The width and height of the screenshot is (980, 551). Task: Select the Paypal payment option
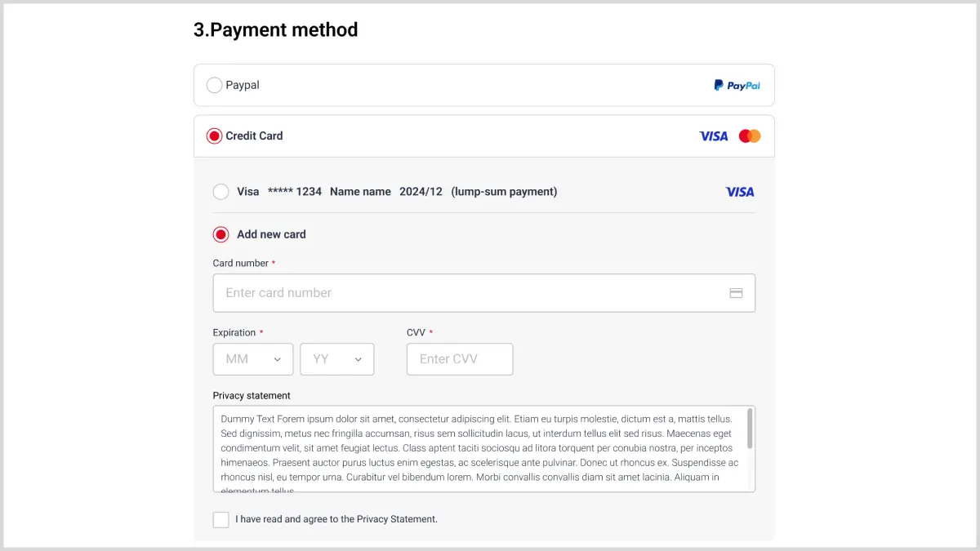(214, 85)
